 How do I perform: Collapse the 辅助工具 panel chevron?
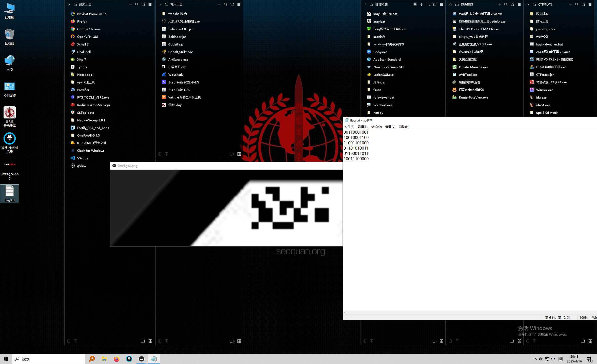point(69,4)
